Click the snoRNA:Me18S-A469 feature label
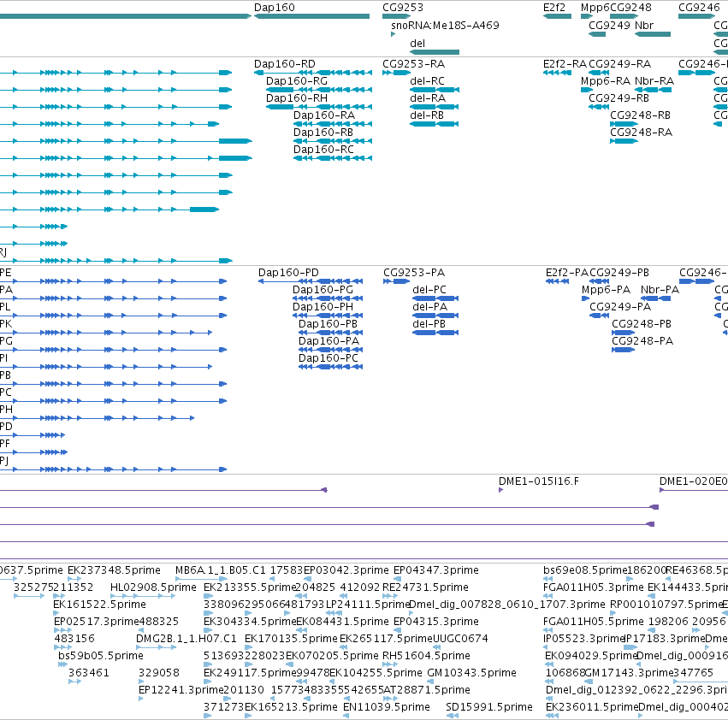This screenshot has width=728, height=720. pos(445,26)
